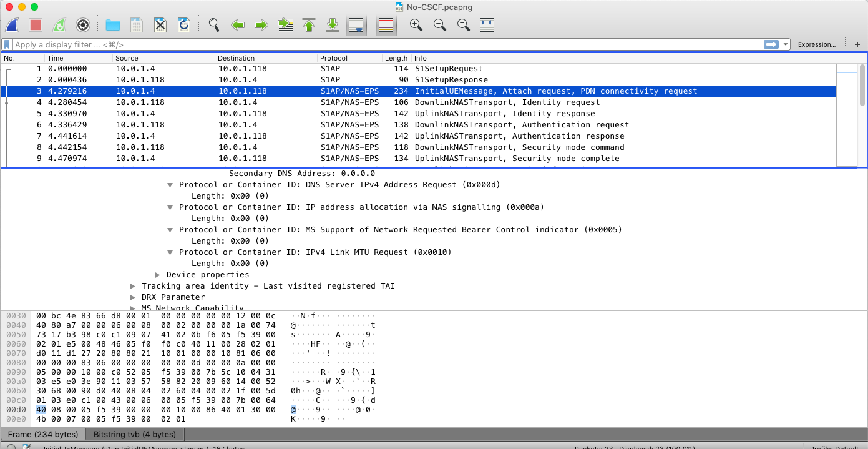Collapse the IPv4 Link MTU Request container
The image size is (868, 449).
170,252
